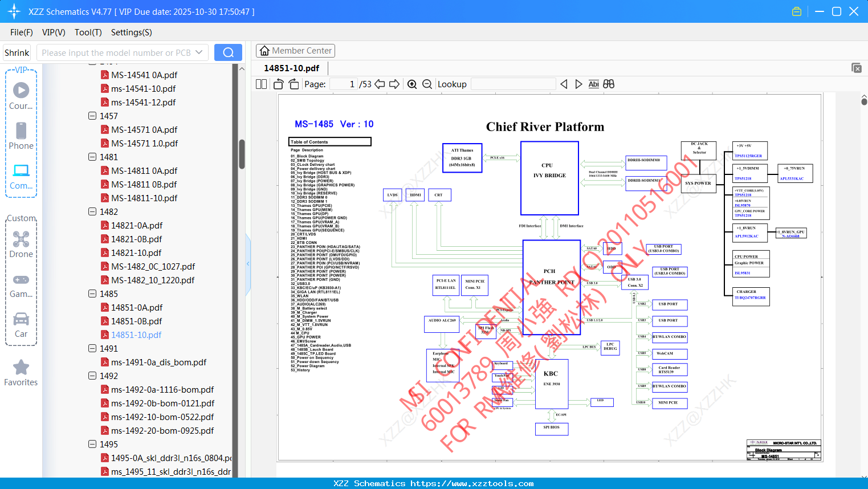Open 14821-10.pdf file
This screenshot has width=868, height=489.
pos(136,253)
